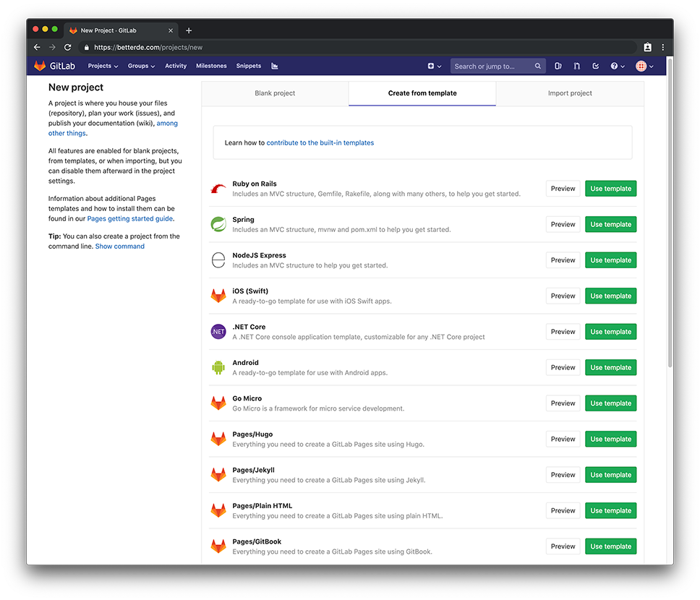This screenshot has height=600, width=700.
Task: Click the GitLab fox logo
Action: [40, 65]
